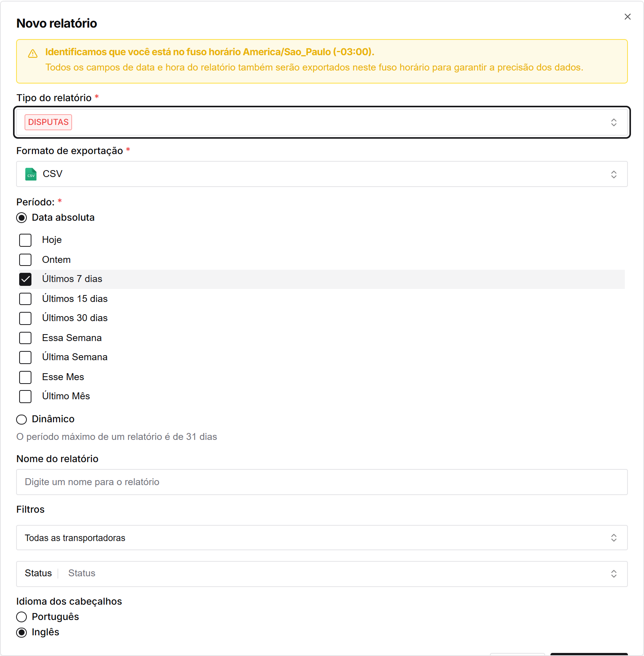Click the timezone export explanation text
This screenshot has height=656, width=644.
click(314, 67)
